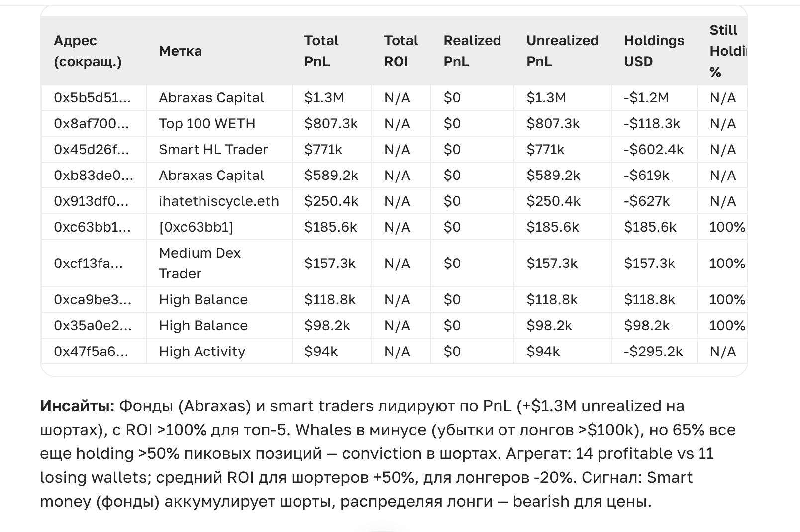The image size is (800, 532).
Task: Select the address 0xcf13fa... cell
Action: pos(88,263)
